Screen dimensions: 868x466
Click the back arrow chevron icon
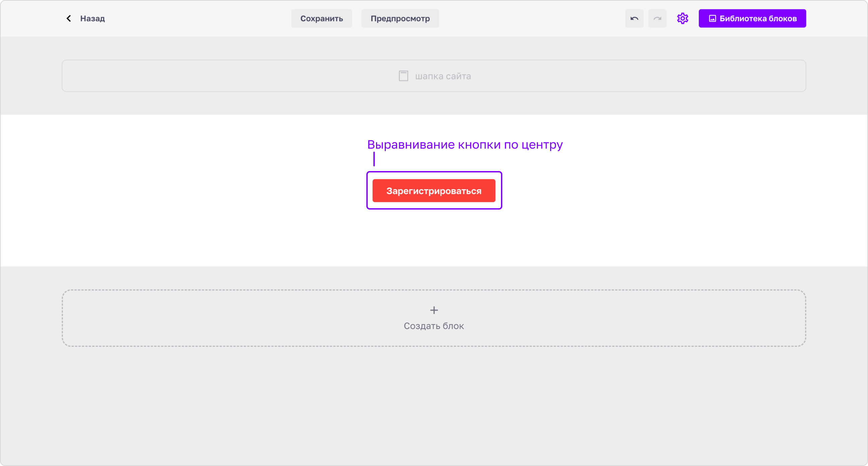tap(69, 18)
